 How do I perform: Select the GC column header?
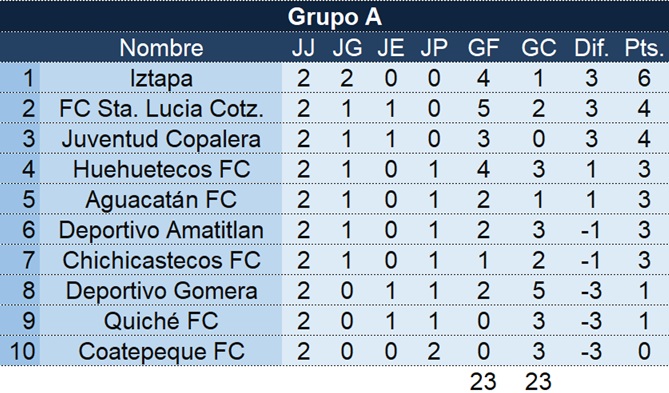[538, 47]
